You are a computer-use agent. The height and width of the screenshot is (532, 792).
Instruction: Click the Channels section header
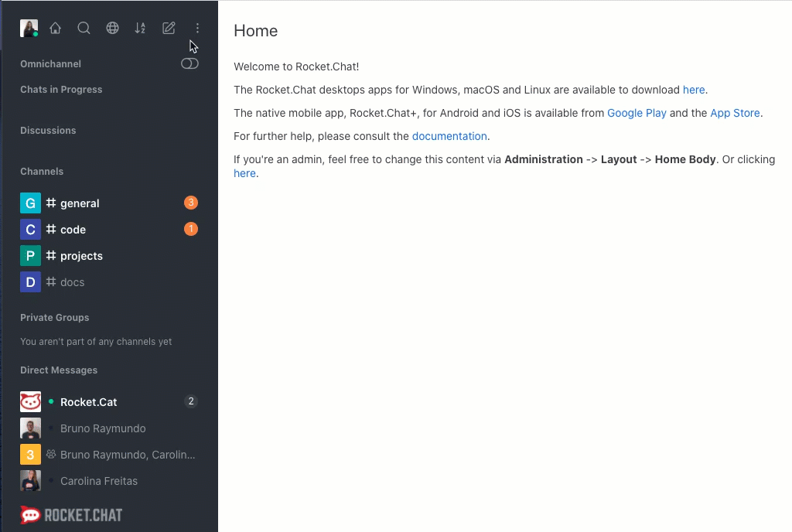[42, 171]
